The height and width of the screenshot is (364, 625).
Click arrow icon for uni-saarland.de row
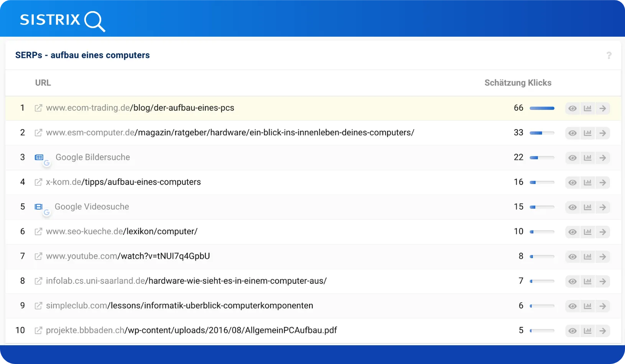603,281
